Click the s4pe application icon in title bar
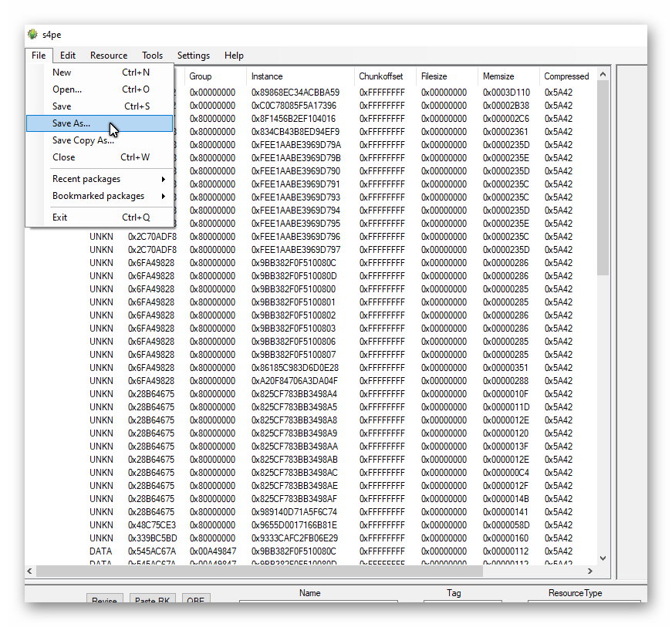 32,35
